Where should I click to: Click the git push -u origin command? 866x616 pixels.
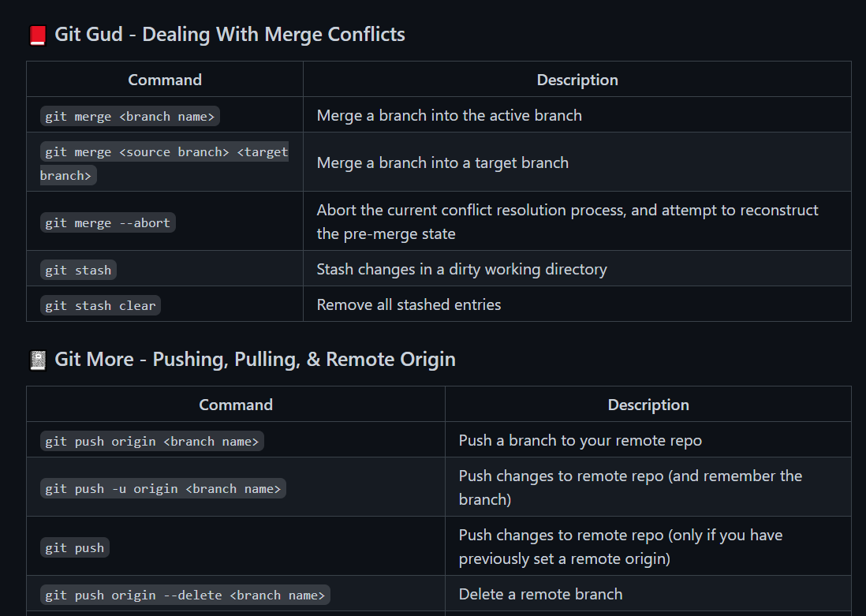pyautogui.click(x=163, y=488)
